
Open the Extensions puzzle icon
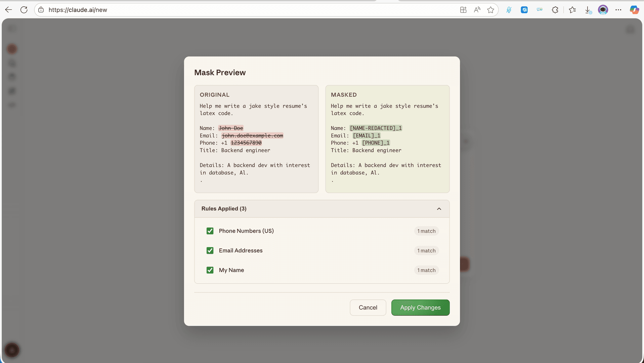pyautogui.click(x=555, y=10)
